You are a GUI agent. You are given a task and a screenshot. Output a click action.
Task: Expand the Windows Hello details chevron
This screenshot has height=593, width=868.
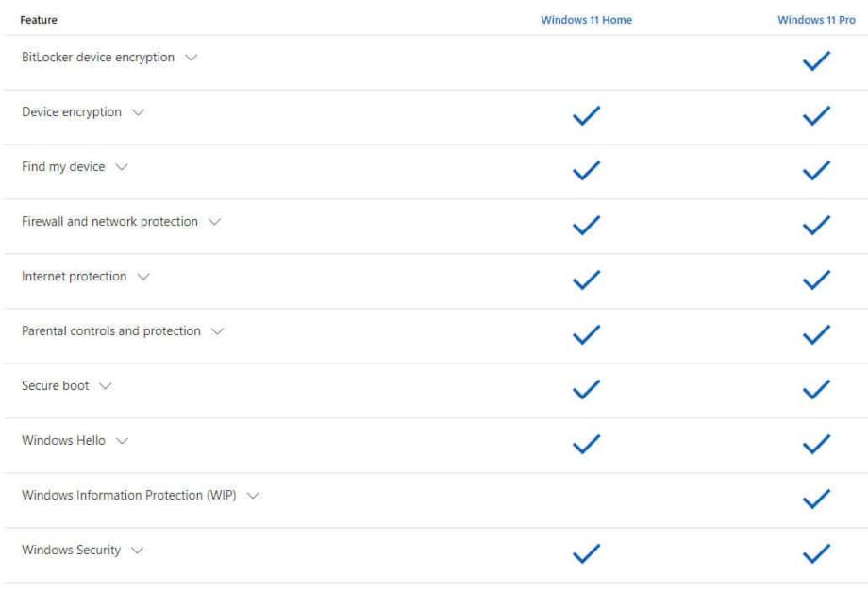(122, 441)
